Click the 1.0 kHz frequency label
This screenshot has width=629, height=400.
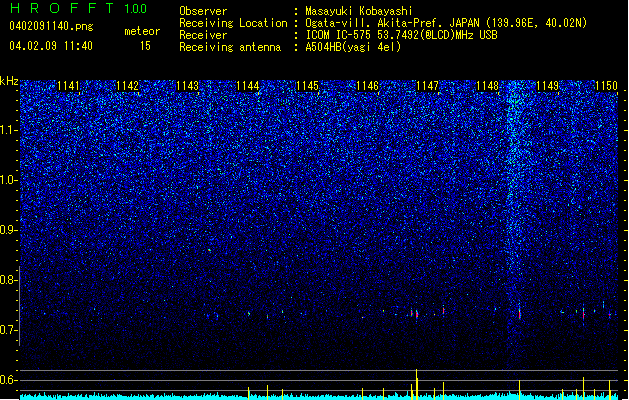pyautogui.click(x=9, y=181)
